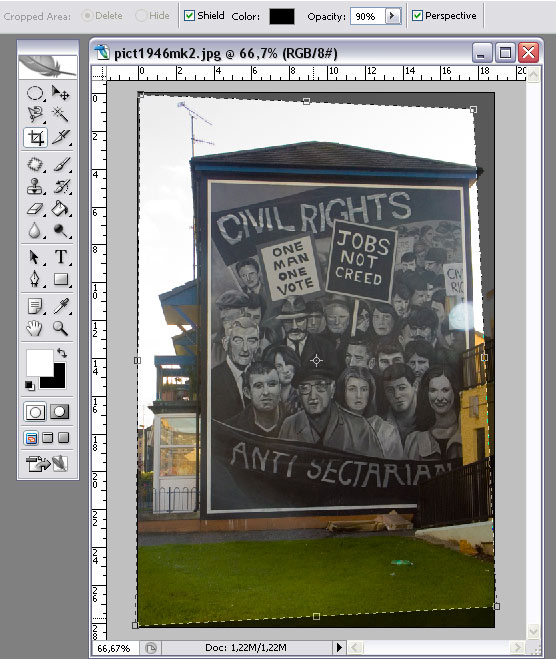The width and height of the screenshot is (556, 659).
Task: Select the Rectangle shape tool
Action: click(x=61, y=279)
